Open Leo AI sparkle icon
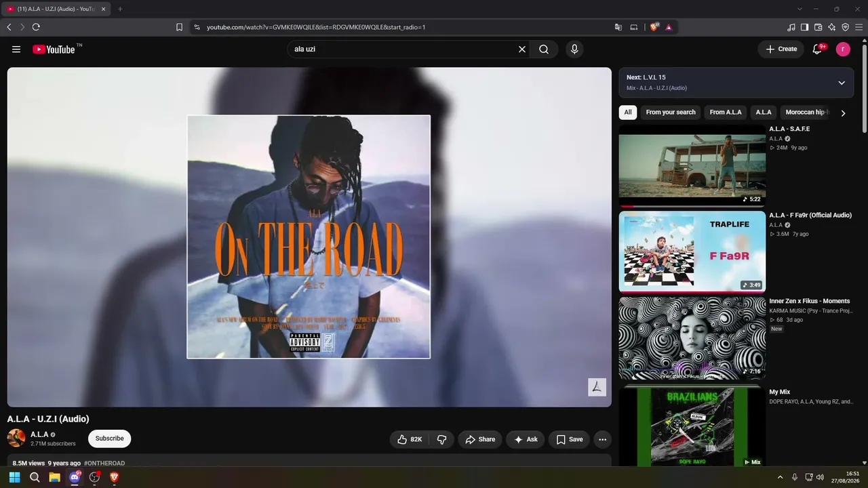The height and width of the screenshot is (488, 868). 832,27
